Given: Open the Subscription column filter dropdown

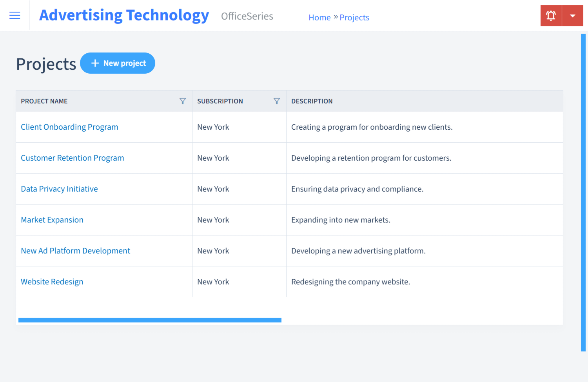Looking at the screenshot, I should (277, 101).
